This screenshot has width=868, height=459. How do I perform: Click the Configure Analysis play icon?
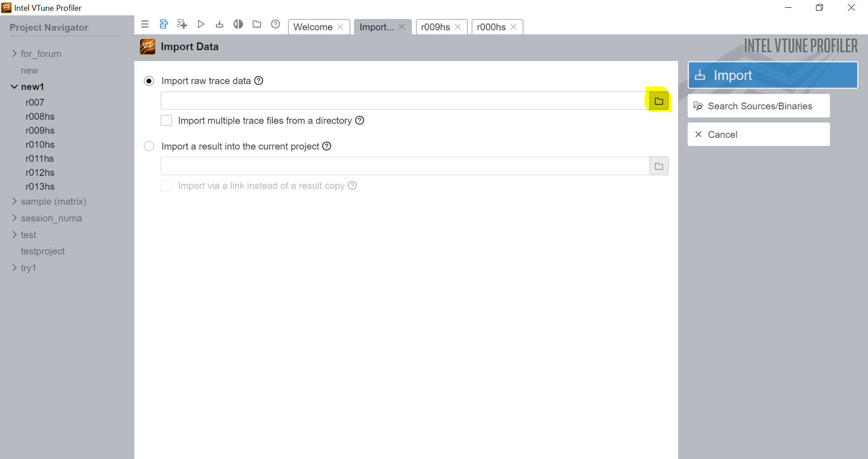(201, 24)
